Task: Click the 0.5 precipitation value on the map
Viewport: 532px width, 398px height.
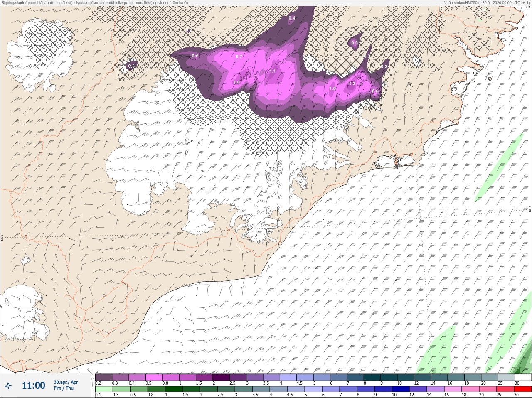Action: point(355,43)
